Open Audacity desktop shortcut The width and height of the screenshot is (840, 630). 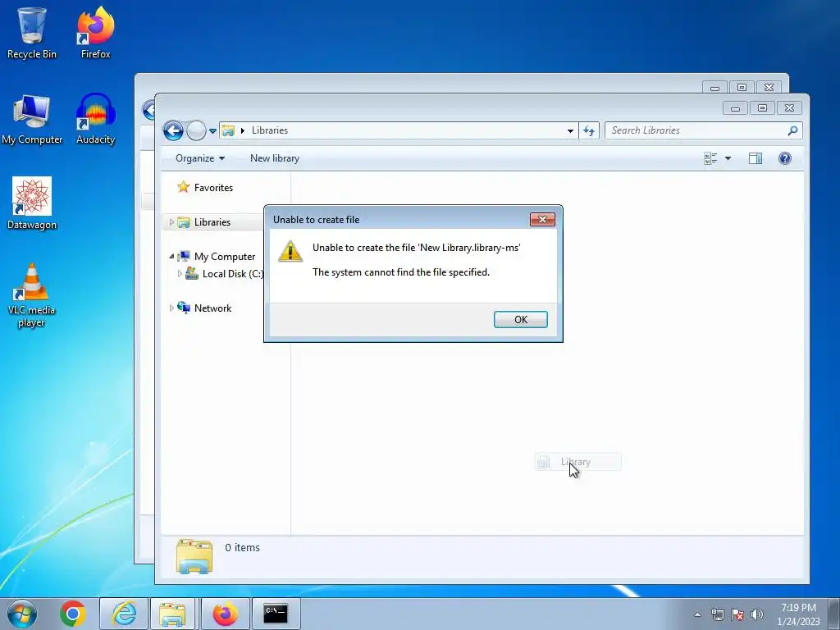click(x=95, y=119)
